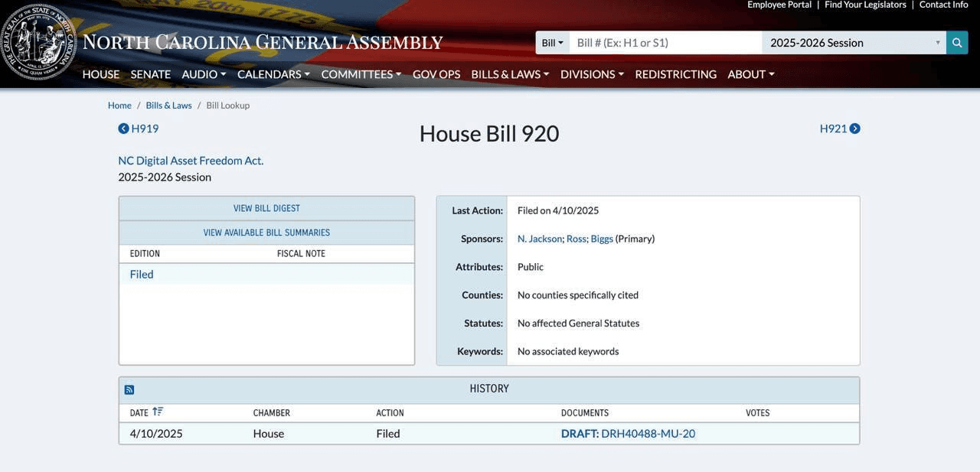Viewport: 980px width, 472px height.
Task: Go to Home breadcrumb
Action: click(119, 106)
